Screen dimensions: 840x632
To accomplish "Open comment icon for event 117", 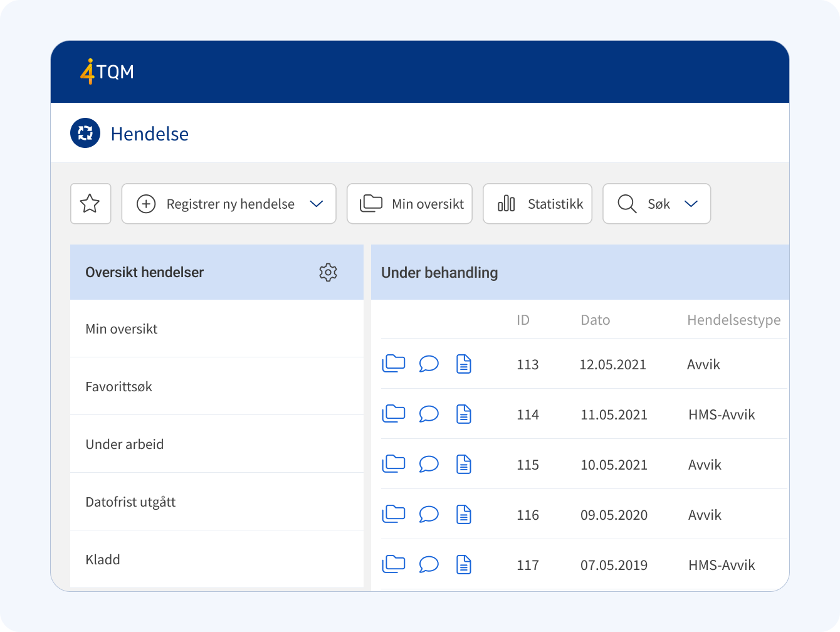I will point(429,564).
